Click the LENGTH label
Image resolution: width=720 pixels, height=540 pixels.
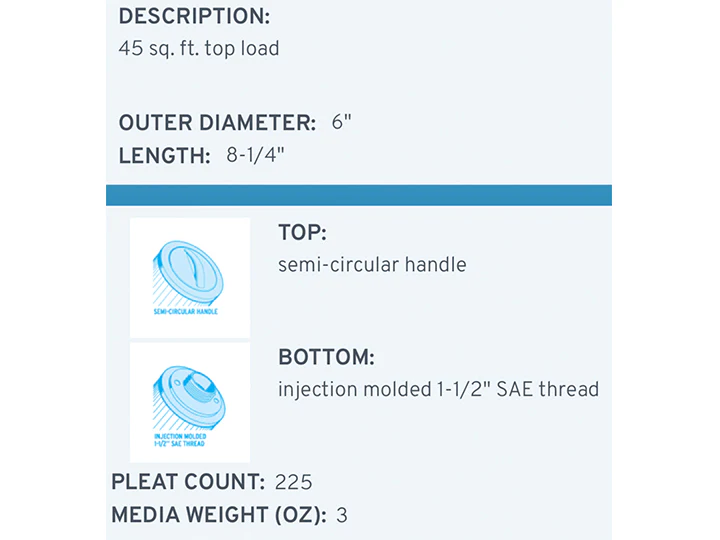click(164, 156)
